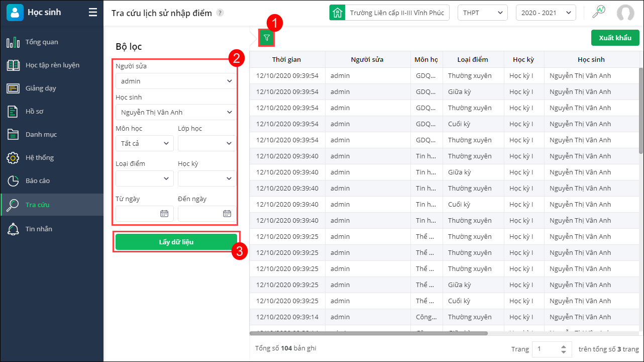Click the page number stepper arrows
This screenshot has width=644, height=362.
click(564, 349)
